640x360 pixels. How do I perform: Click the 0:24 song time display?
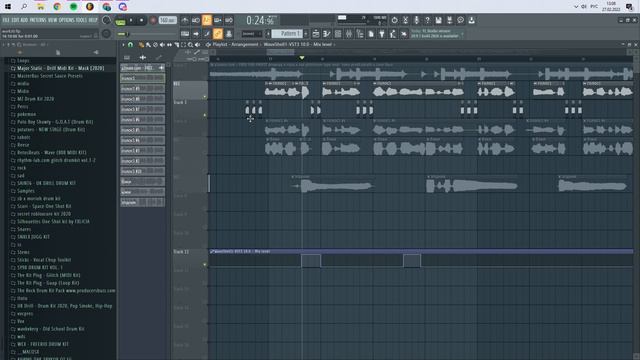pos(262,20)
